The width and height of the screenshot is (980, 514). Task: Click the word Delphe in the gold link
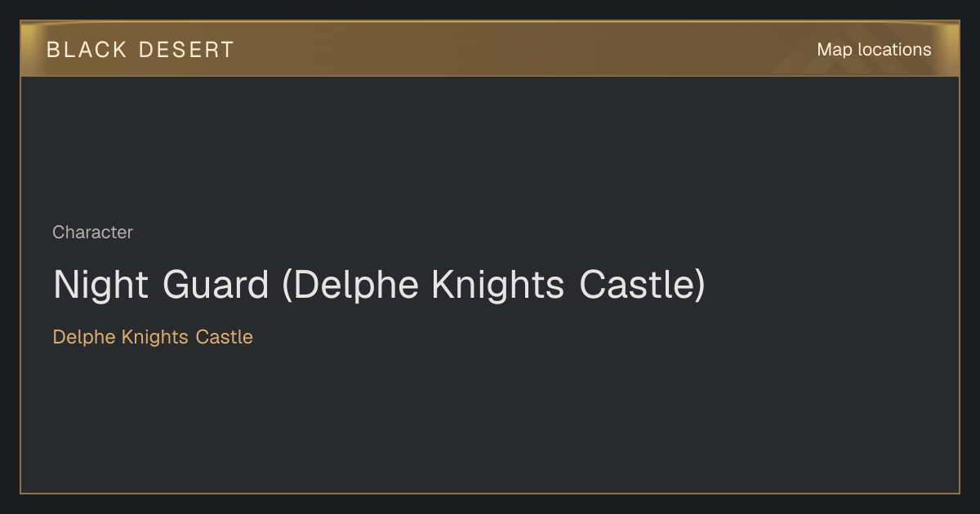click(84, 337)
